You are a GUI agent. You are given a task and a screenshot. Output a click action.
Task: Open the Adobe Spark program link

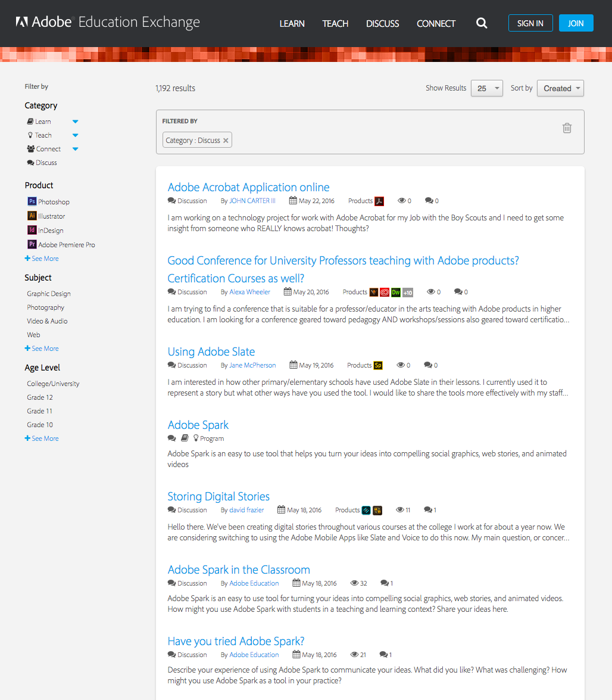click(x=198, y=425)
